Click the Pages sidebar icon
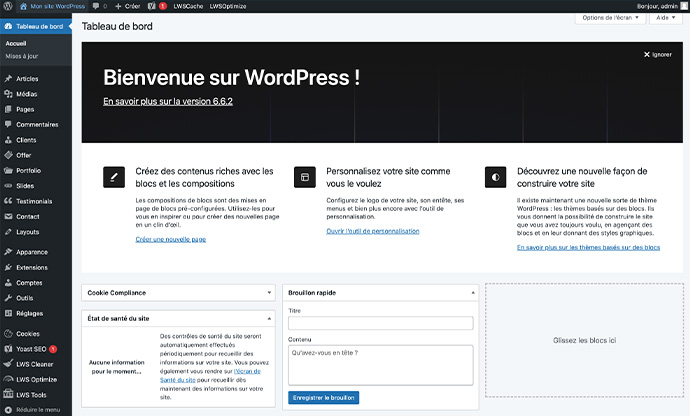The image size is (690, 416). [8, 109]
